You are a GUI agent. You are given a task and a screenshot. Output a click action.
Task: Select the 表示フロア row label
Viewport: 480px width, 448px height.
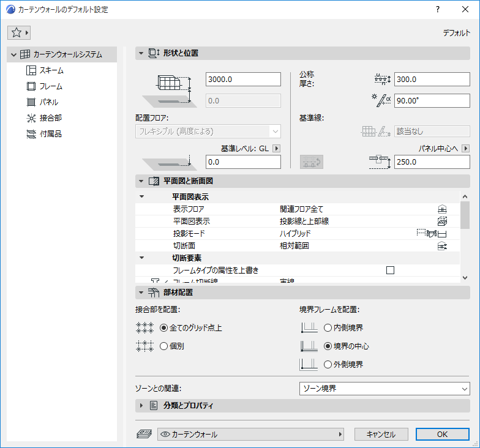(x=189, y=209)
